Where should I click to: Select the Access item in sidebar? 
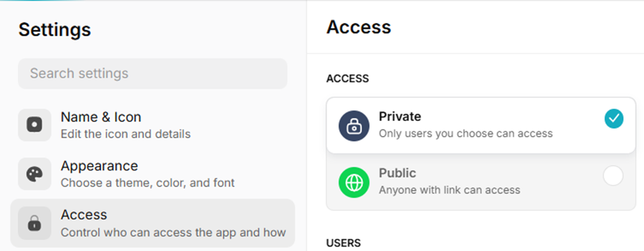click(x=152, y=223)
